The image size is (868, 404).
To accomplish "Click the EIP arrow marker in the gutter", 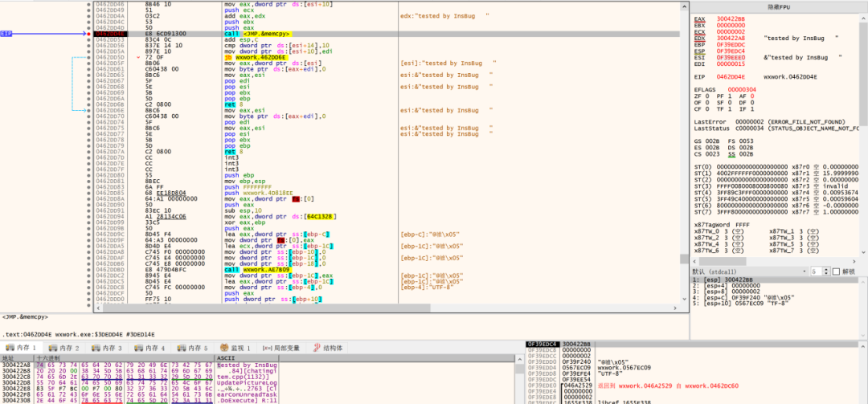I will (7, 34).
